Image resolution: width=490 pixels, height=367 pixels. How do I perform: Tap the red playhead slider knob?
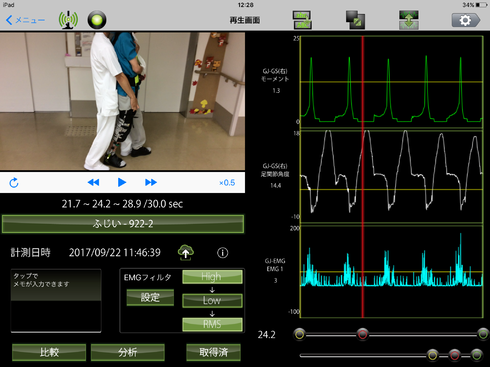(x=363, y=334)
